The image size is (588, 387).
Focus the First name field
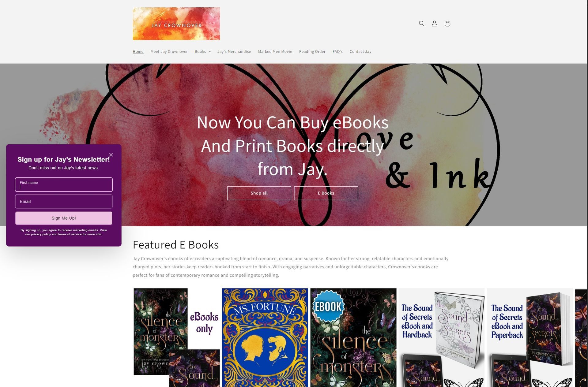[x=64, y=184]
